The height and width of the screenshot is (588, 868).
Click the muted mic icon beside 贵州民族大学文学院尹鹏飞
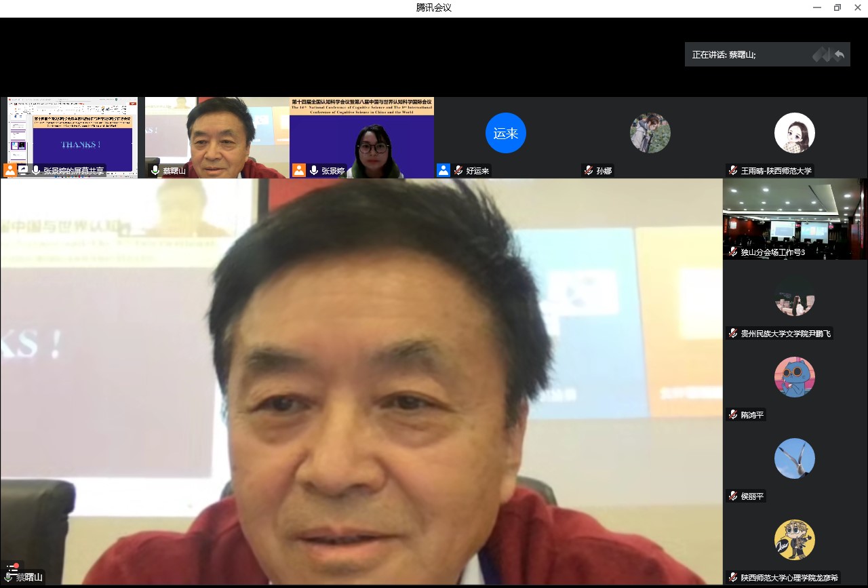pos(733,333)
